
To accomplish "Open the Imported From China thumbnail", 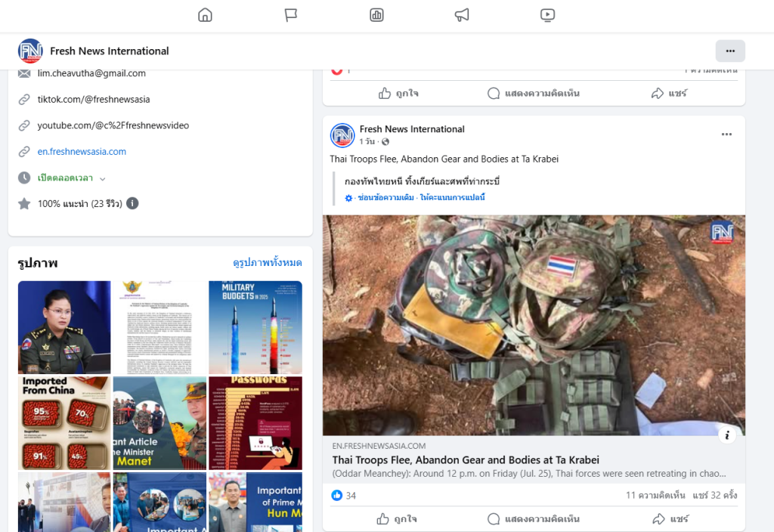I will coord(64,423).
